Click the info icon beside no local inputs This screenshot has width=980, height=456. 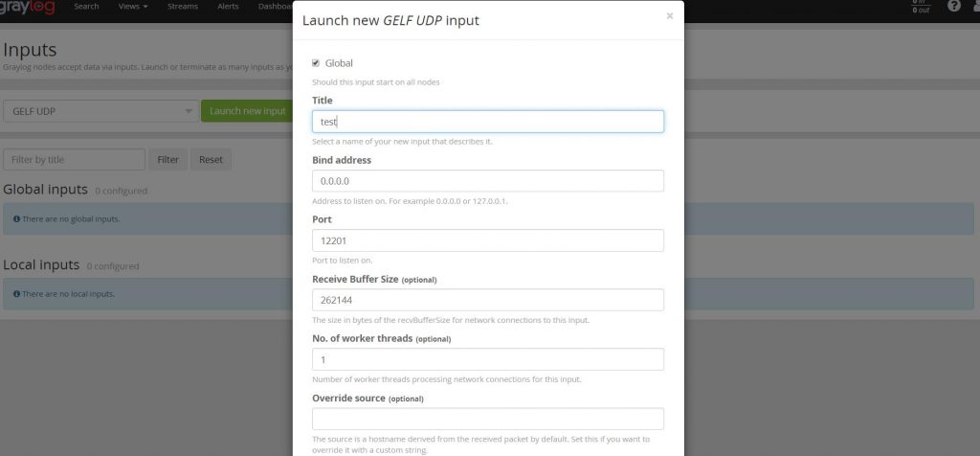(16, 294)
